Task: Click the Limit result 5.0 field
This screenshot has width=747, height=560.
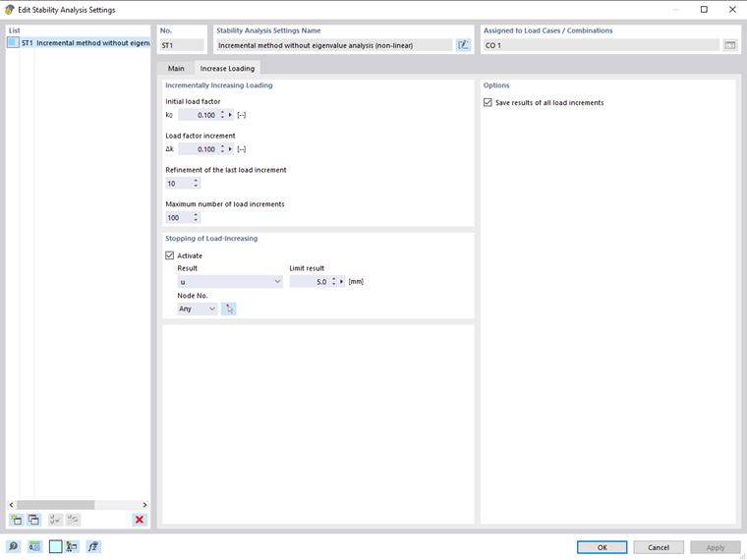Action: (x=310, y=282)
